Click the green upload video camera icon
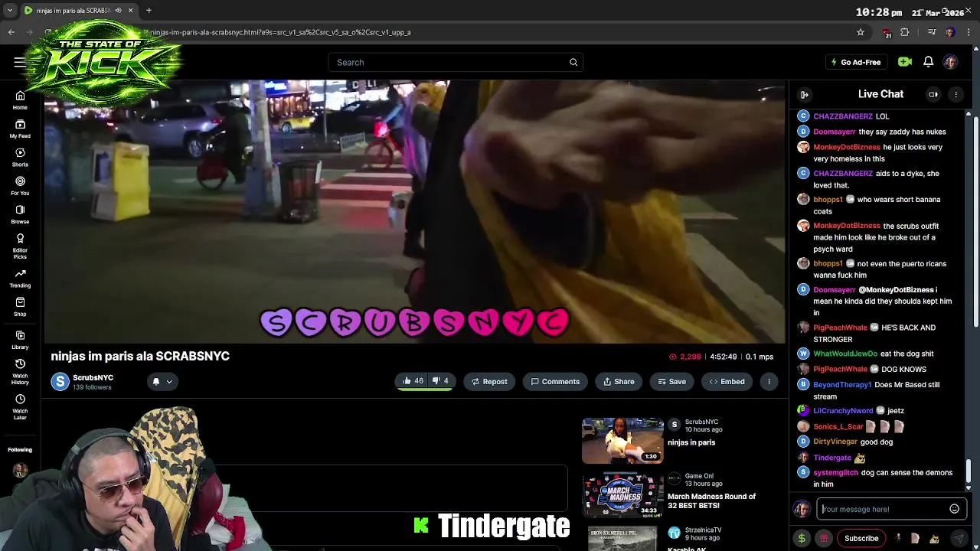The height and width of the screenshot is (551, 980). click(905, 62)
